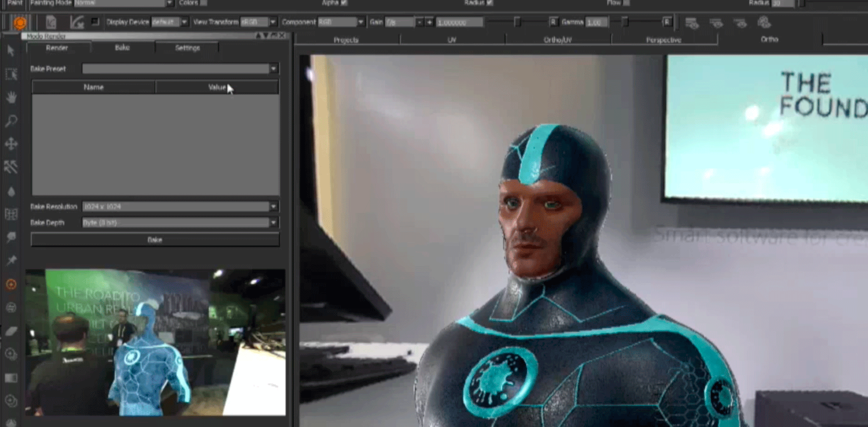Click the orange circle tool in the left toolbar
The image size is (868, 427).
click(x=11, y=284)
